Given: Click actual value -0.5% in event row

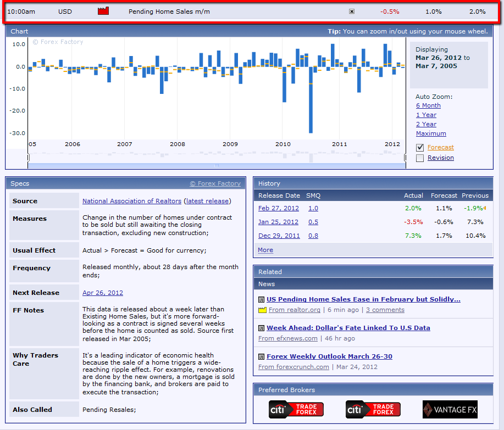Looking at the screenshot, I should point(390,12).
